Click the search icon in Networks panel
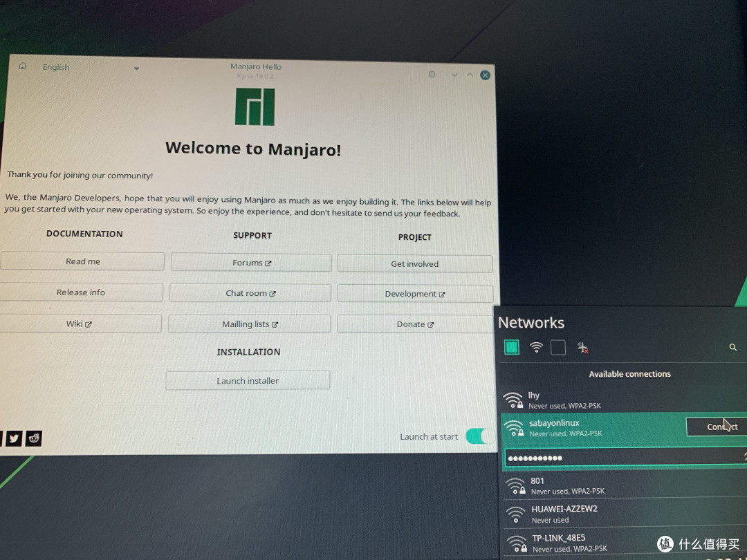The image size is (747, 560). (x=733, y=348)
